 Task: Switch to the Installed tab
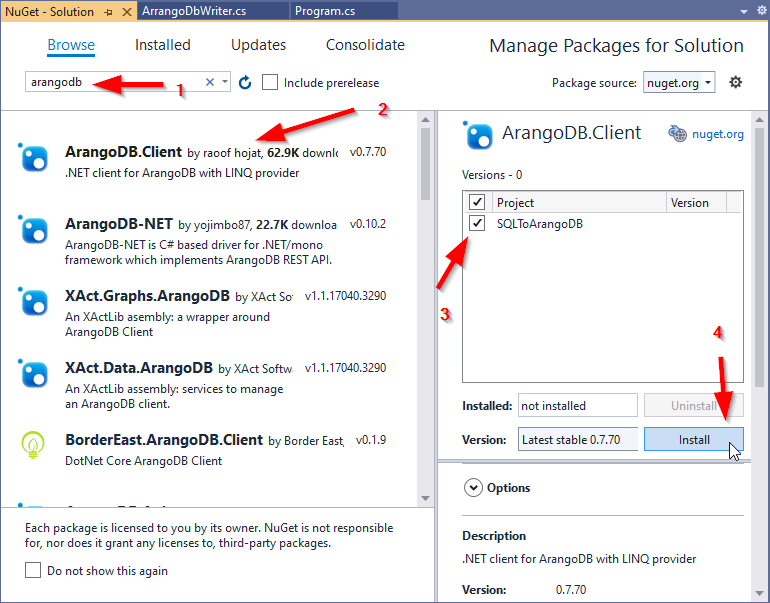(163, 45)
